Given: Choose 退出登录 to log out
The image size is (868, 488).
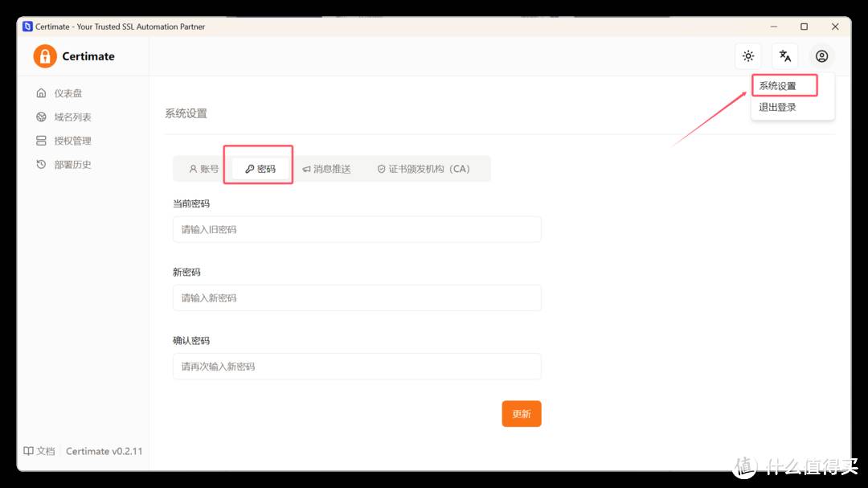Looking at the screenshot, I should pyautogui.click(x=777, y=107).
